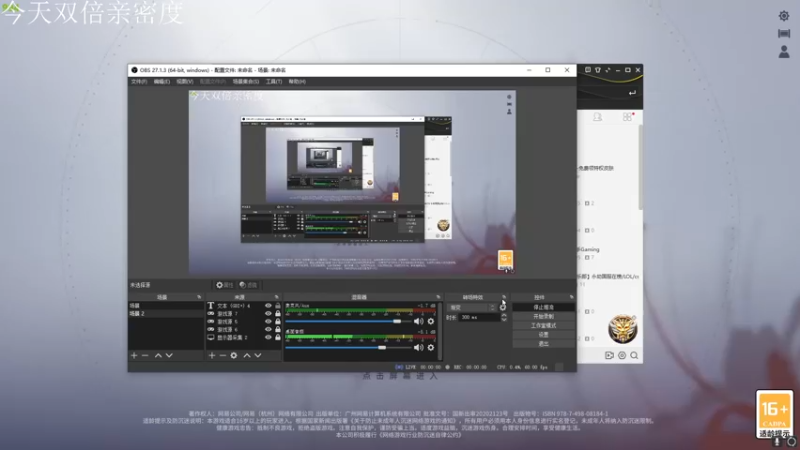Undock the scenes panel header icon
Image resolution: width=800 pixels, height=450 pixels.
click(199, 297)
